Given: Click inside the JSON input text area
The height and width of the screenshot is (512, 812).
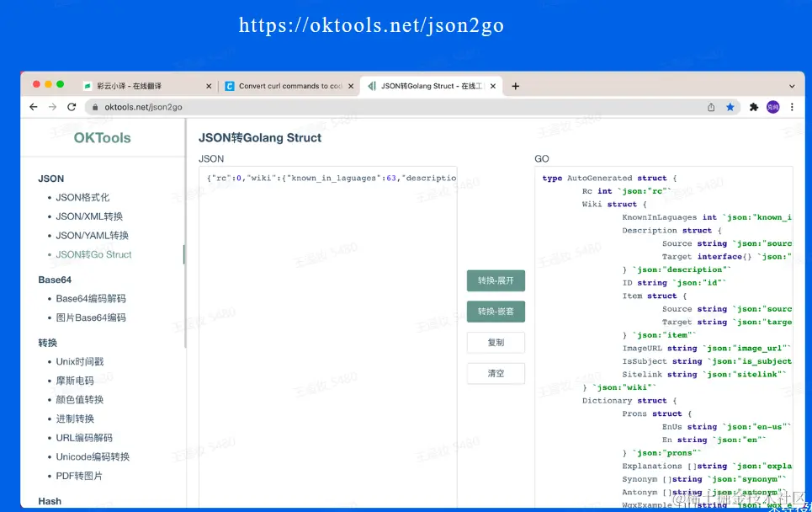Looking at the screenshot, I should [x=328, y=337].
